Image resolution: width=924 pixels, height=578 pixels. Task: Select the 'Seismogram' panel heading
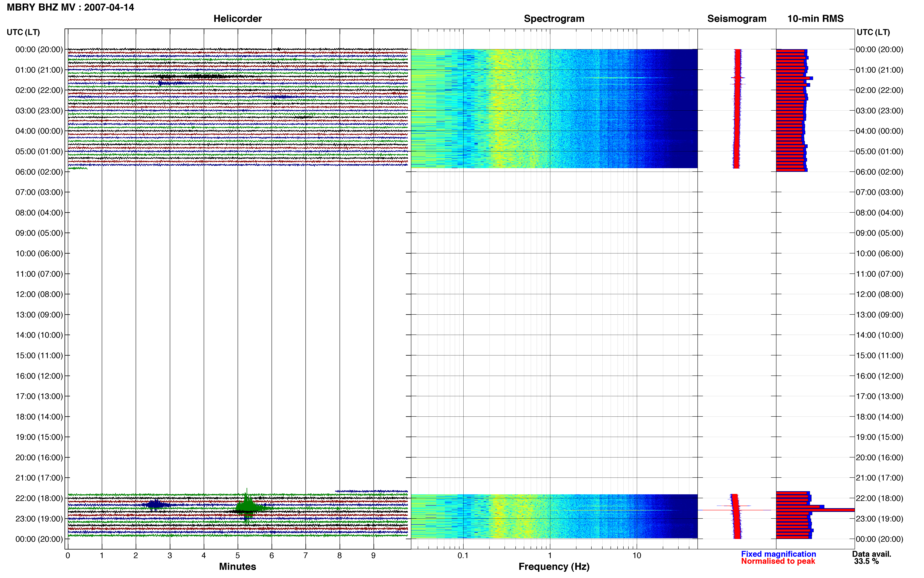tap(737, 19)
